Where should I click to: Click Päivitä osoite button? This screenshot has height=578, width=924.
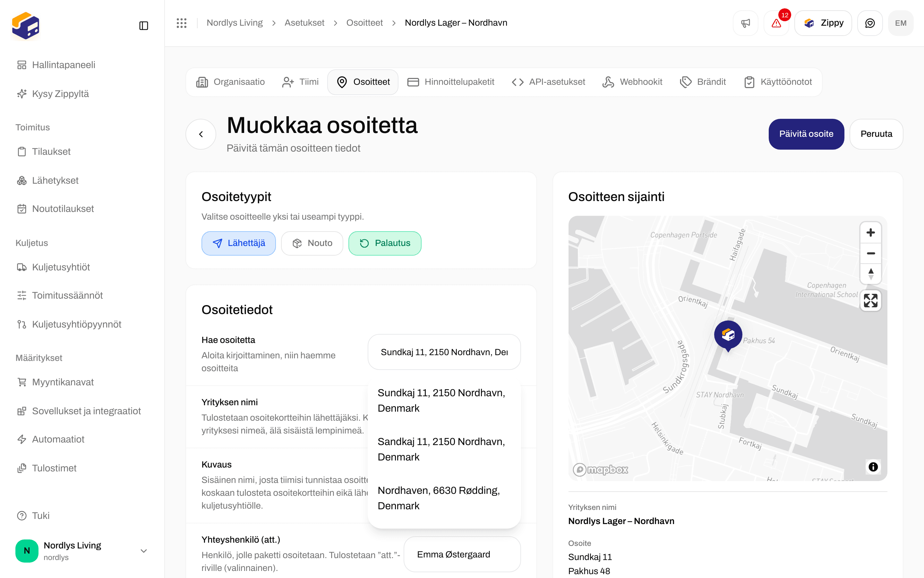(x=806, y=134)
